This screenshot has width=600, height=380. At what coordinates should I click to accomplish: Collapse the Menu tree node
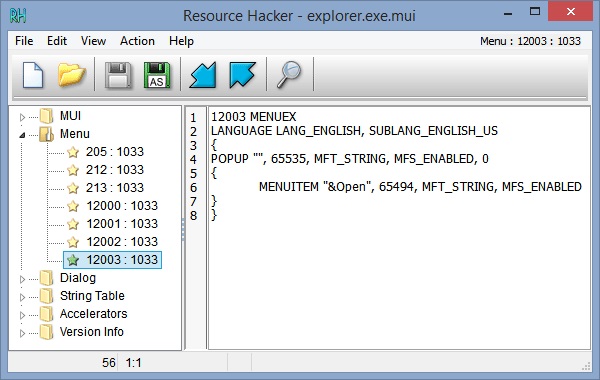22,135
